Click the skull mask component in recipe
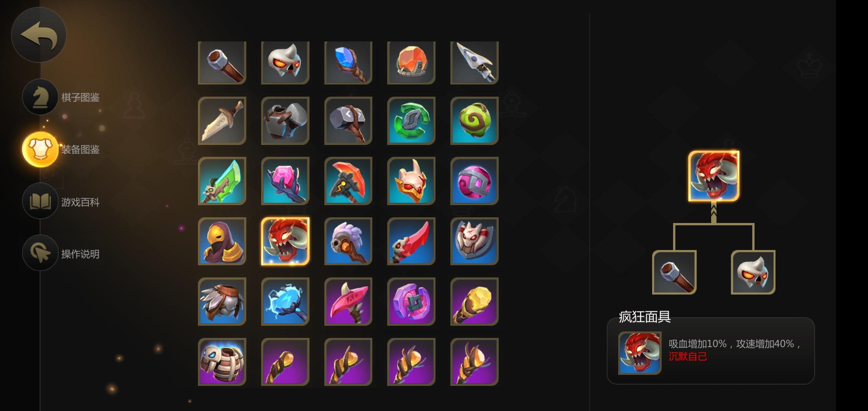The image size is (868, 411). (753, 272)
